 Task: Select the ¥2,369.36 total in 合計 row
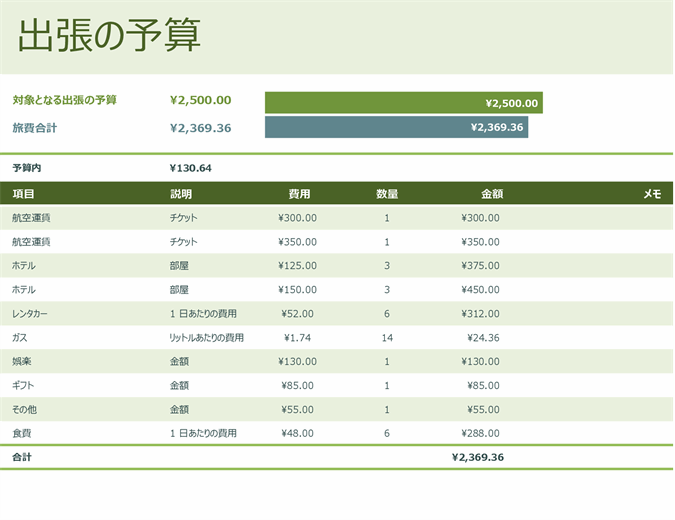tap(477, 457)
